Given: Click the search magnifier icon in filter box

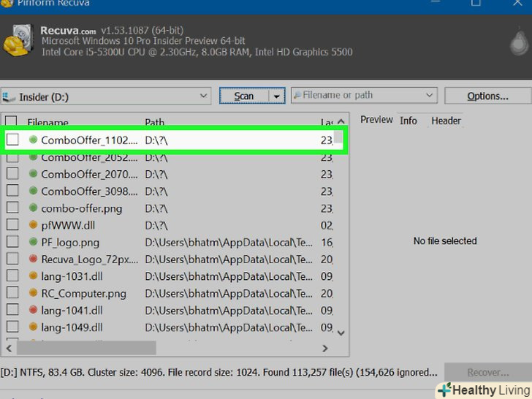Looking at the screenshot, I should (x=297, y=95).
